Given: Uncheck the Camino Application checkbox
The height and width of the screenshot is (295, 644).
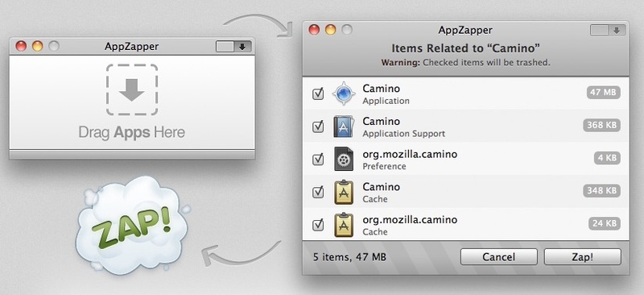Looking at the screenshot, I should click(x=318, y=94).
